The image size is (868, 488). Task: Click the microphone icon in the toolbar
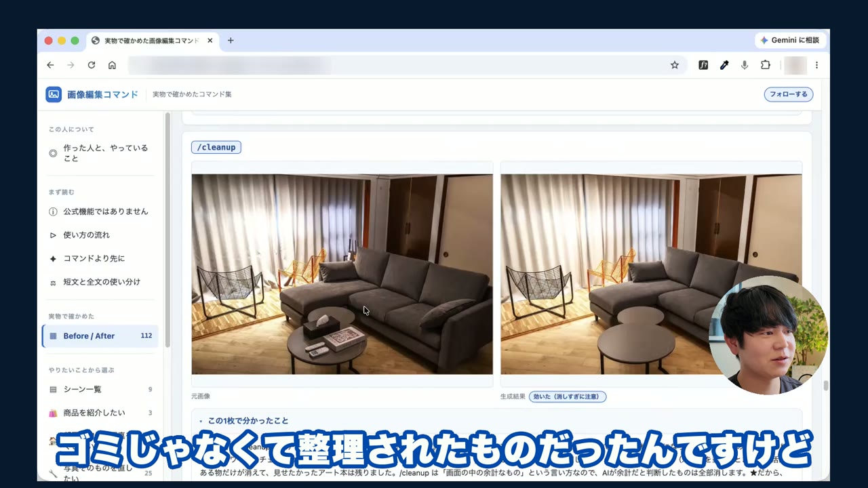pyautogui.click(x=745, y=65)
